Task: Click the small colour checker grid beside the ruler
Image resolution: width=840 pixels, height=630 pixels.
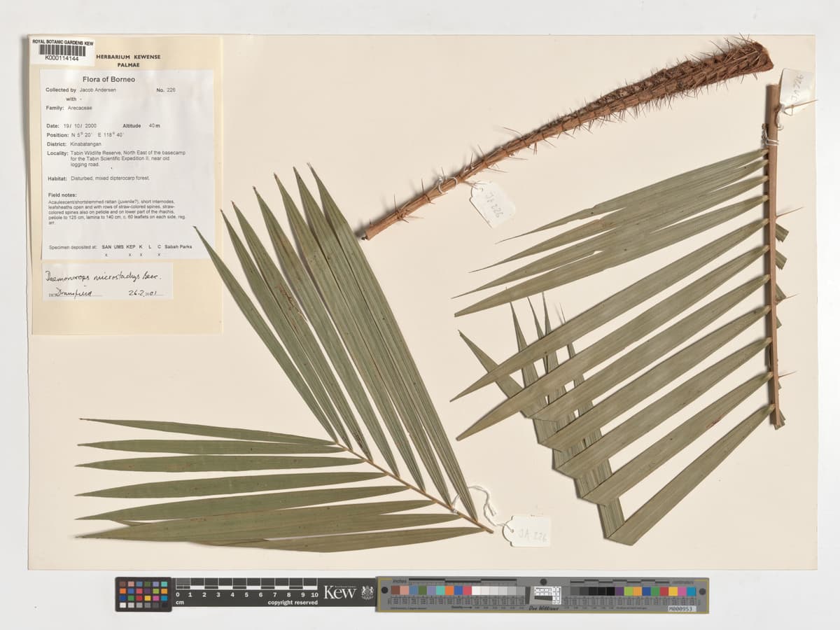Action: point(143,595)
